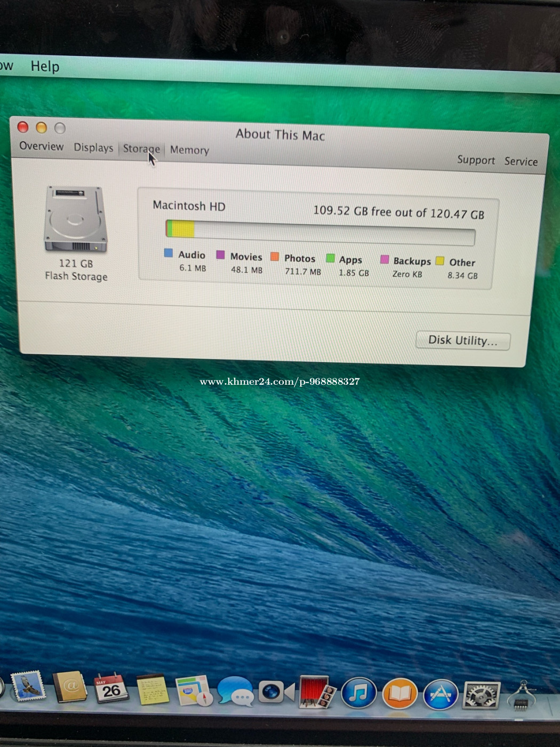
Task: Open System Preferences gear icon
Action: coord(482,696)
